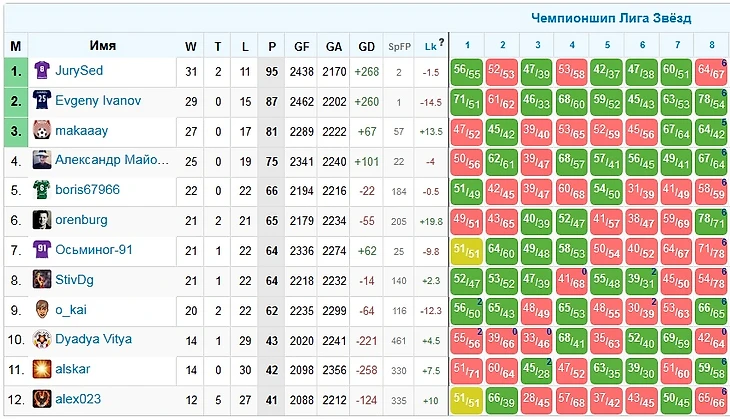Click the avatar beside alskar
The width and height of the screenshot is (730, 419).
41,369
